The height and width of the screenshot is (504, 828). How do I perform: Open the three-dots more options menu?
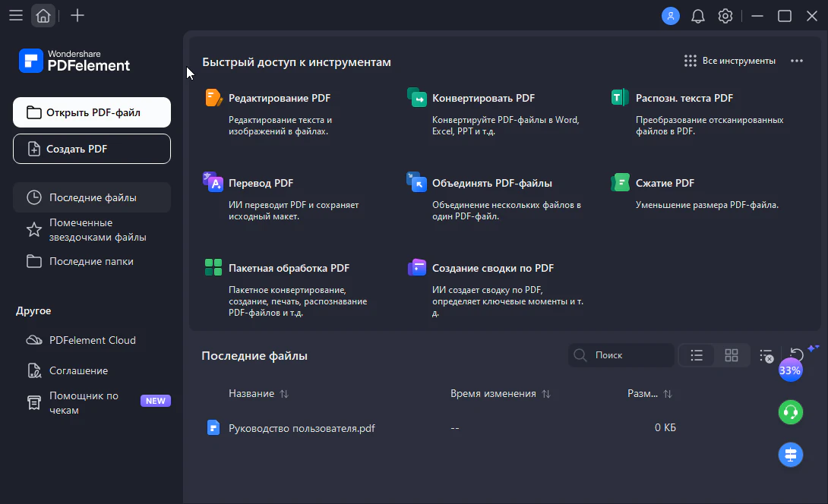click(796, 61)
